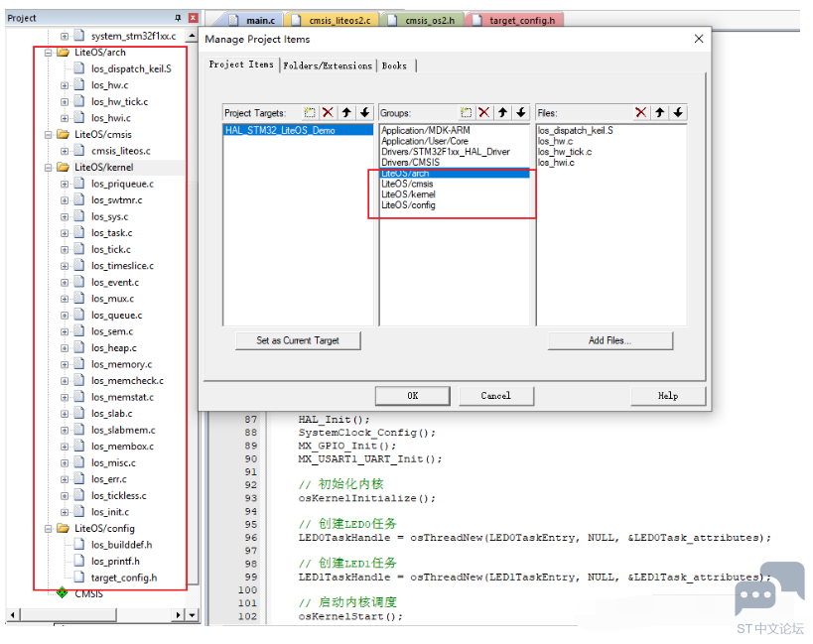Click the file icon of los_builddef.h

point(79,544)
